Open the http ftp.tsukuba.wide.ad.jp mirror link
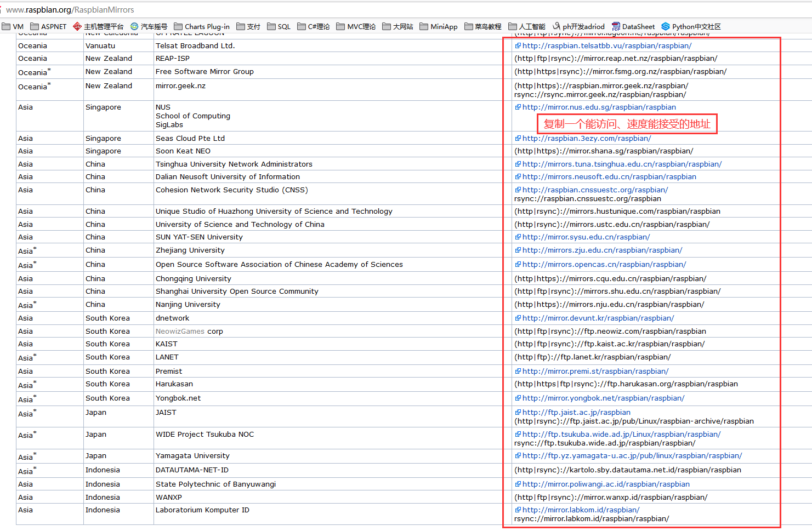The image size is (812, 531). click(622, 435)
